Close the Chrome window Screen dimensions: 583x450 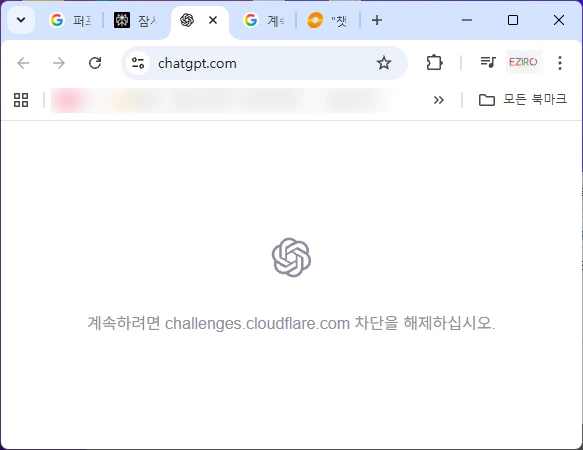(x=559, y=20)
